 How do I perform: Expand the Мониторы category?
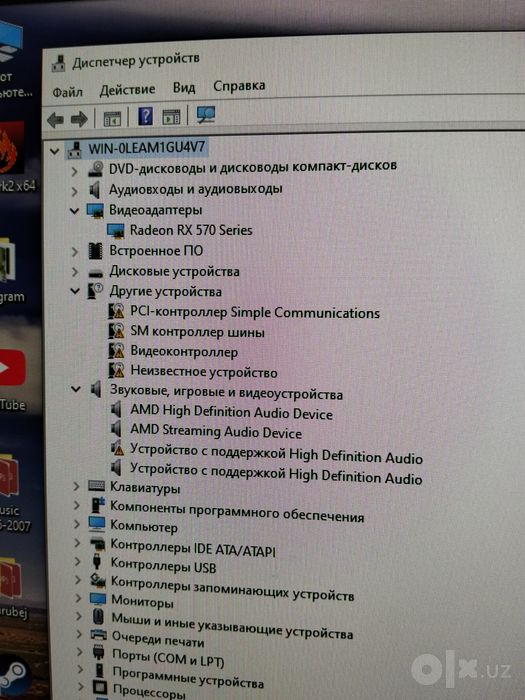(79, 598)
